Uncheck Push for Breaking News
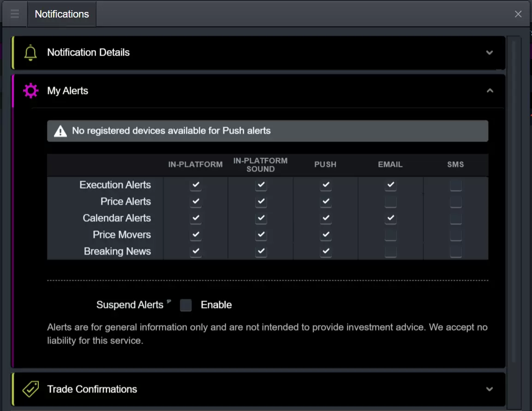 point(326,251)
